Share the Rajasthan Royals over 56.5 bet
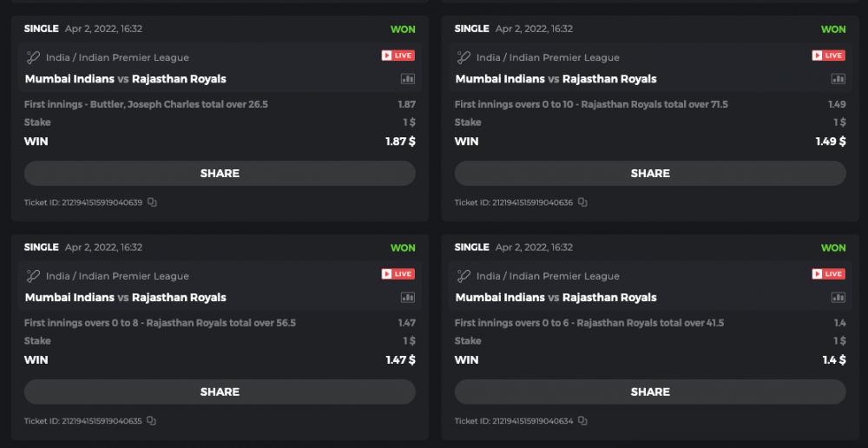This screenshot has height=448, width=868. (220, 392)
